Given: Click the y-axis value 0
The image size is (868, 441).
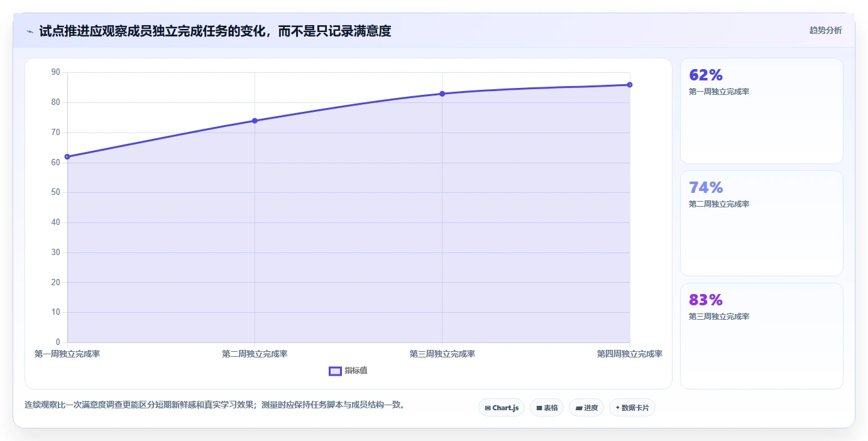Looking at the screenshot, I should (58, 342).
